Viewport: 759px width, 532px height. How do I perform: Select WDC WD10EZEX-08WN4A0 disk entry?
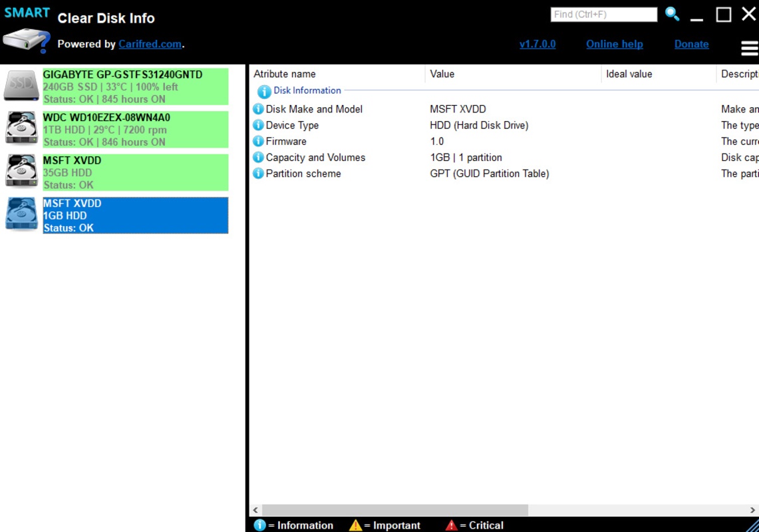(135, 129)
